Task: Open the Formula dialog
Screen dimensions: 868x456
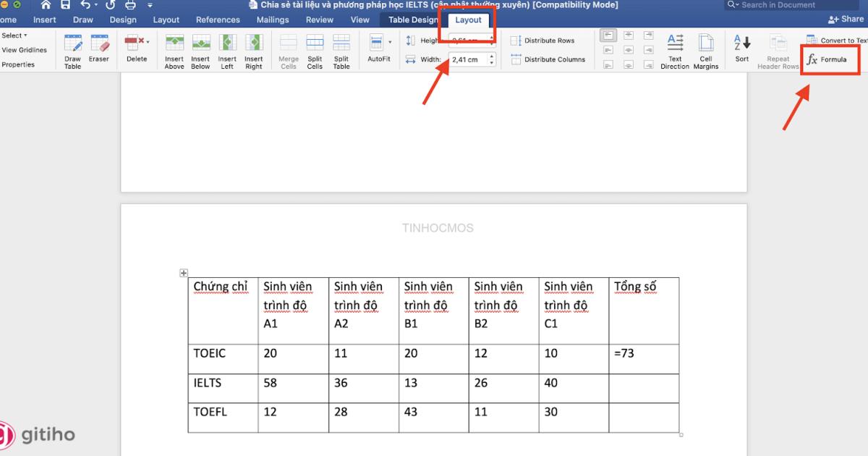Action: pyautogui.click(x=827, y=59)
